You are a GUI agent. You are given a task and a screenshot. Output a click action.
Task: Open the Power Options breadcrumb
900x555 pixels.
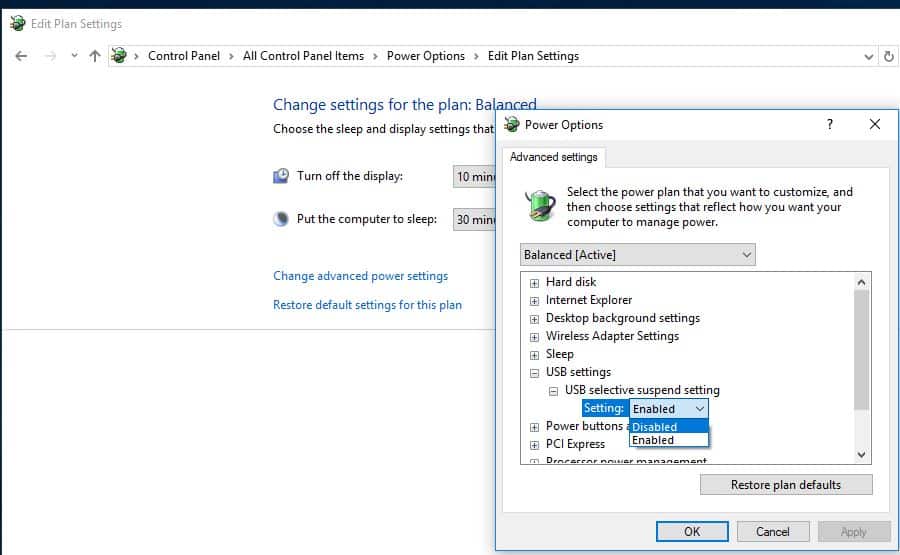(x=425, y=56)
